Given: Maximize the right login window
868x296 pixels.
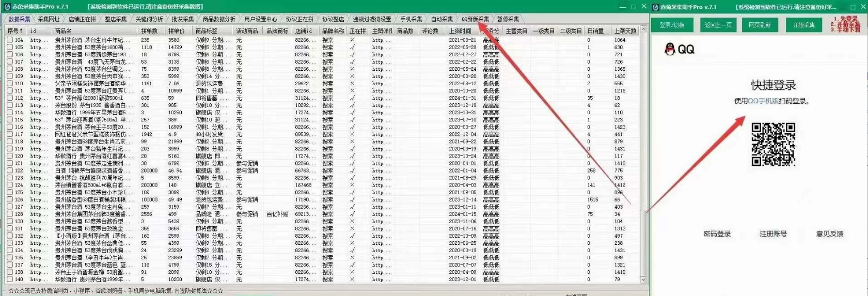Looking at the screenshot, I should tap(853, 7).
